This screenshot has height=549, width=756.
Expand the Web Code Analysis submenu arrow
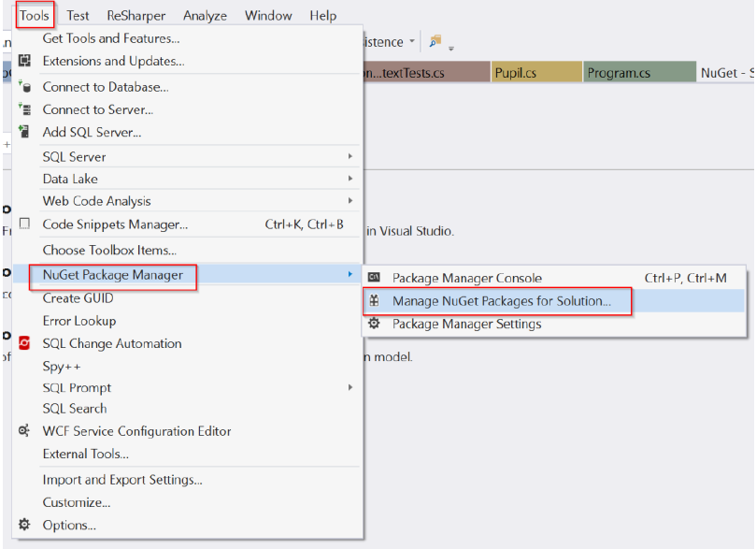(x=350, y=201)
